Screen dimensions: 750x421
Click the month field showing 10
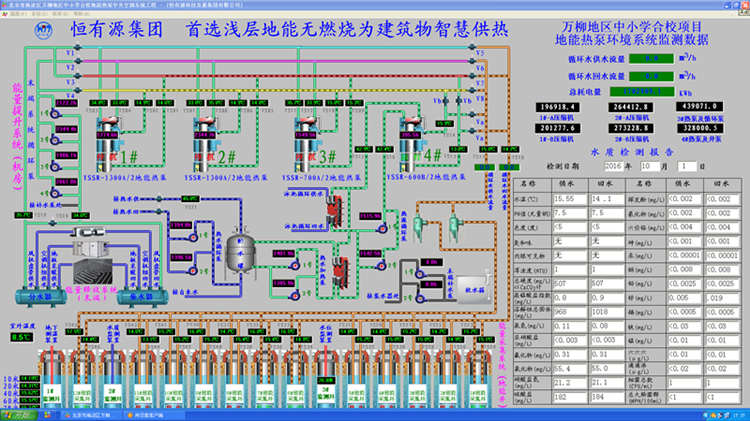(x=648, y=166)
